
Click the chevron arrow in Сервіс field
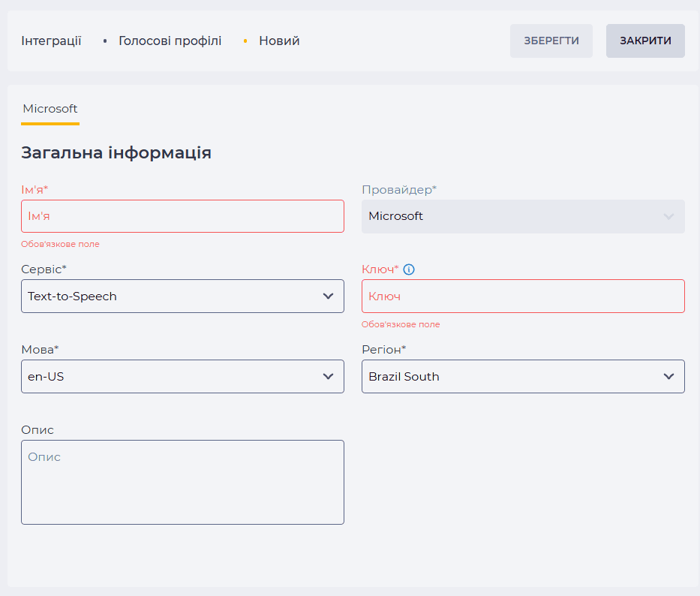(x=328, y=296)
